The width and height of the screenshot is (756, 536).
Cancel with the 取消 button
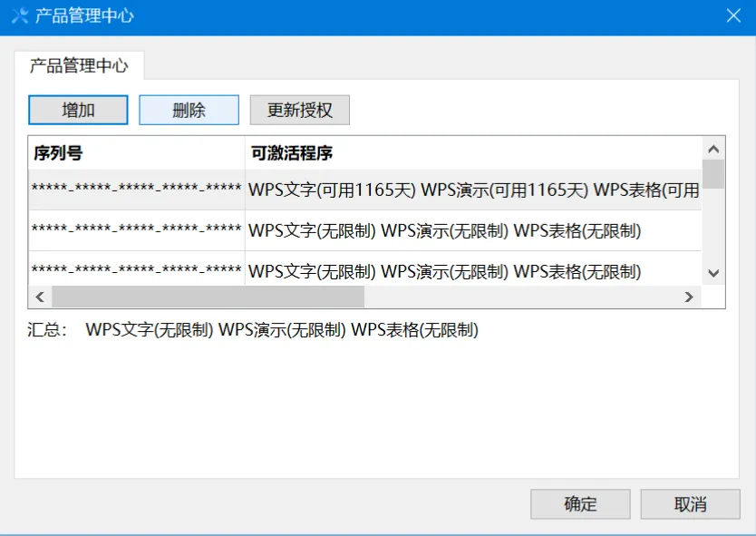(691, 504)
